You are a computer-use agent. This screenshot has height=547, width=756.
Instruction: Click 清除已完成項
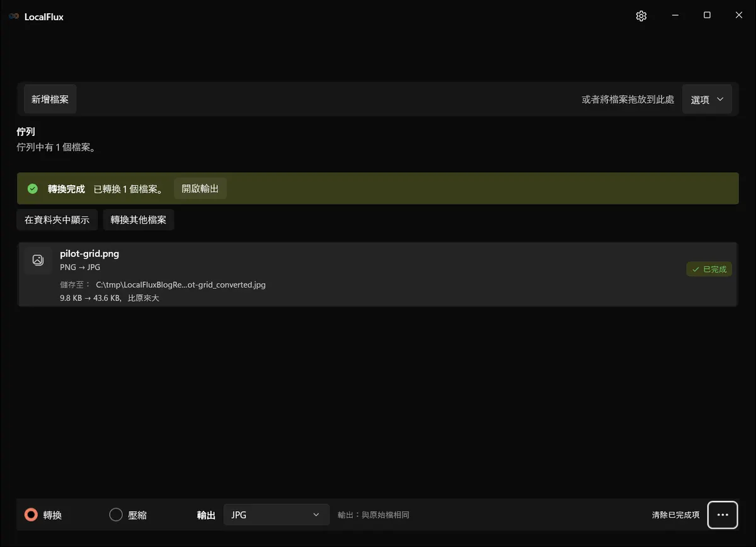click(675, 515)
